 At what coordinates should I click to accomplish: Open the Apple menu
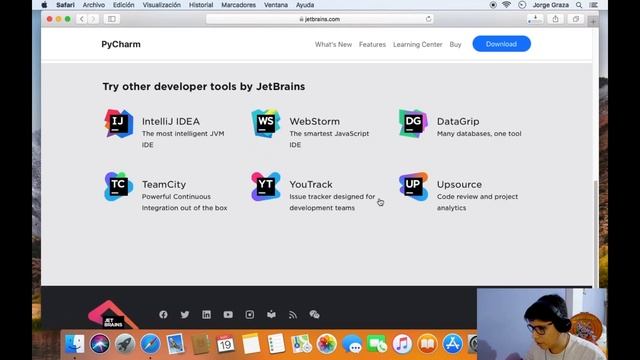pyautogui.click(x=44, y=5)
